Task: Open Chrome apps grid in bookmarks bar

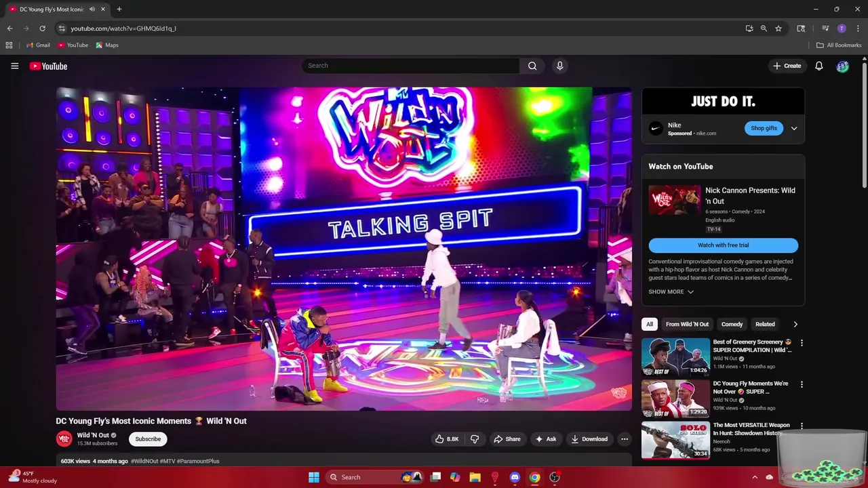Action: click(x=9, y=45)
